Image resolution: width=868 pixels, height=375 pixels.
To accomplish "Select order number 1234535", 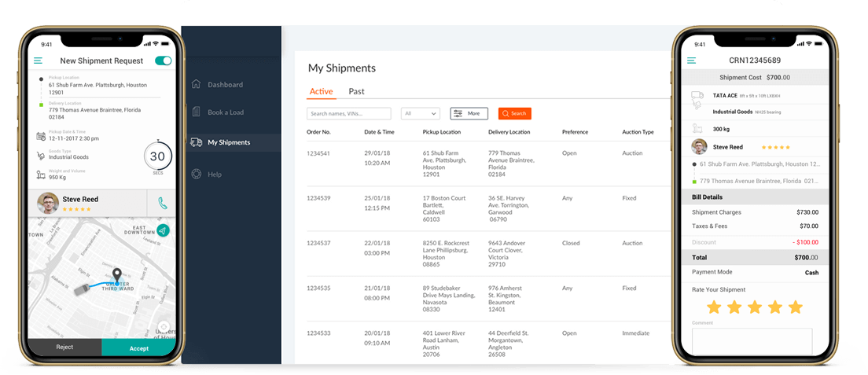I will click(x=319, y=289).
